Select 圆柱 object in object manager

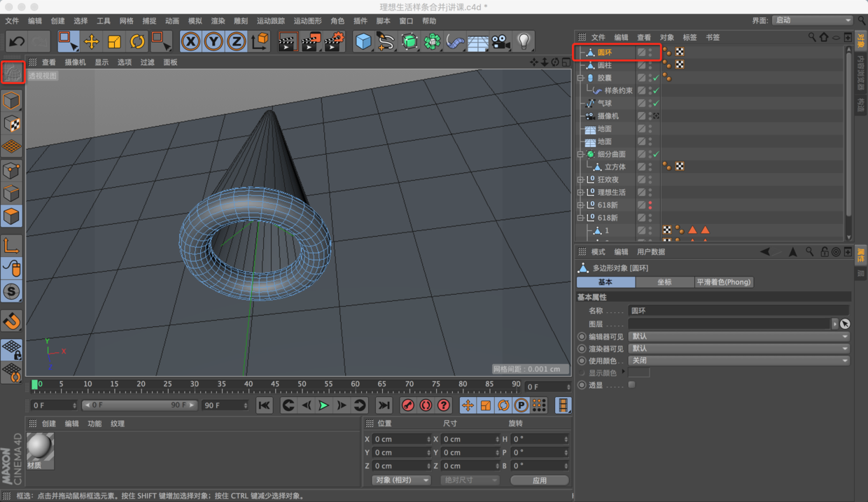click(605, 65)
